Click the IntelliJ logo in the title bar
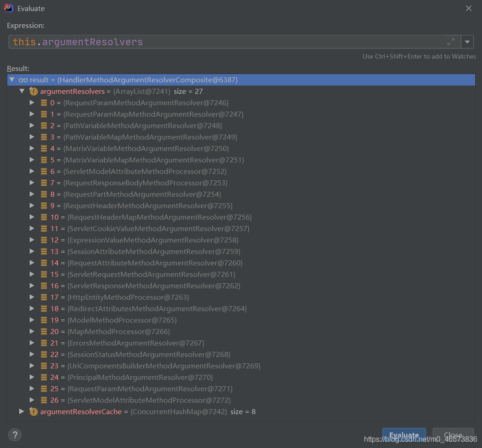The height and width of the screenshot is (448, 482). [9, 8]
